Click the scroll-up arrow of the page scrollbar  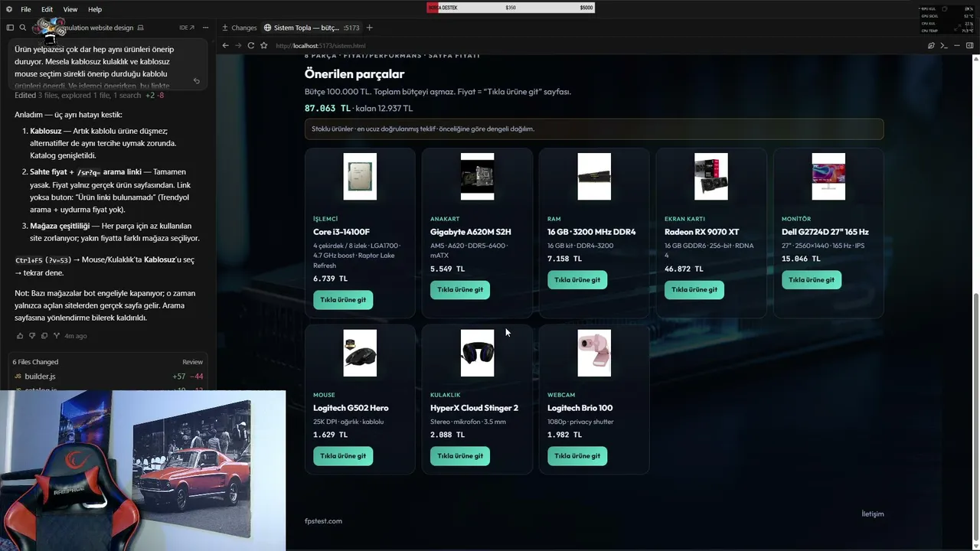point(976,59)
